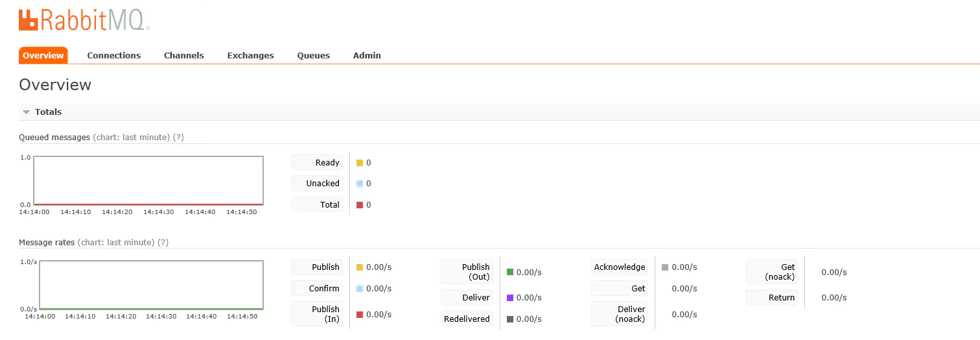Click the Message rates help (?) link
The height and width of the screenshot is (340, 980).
pyautogui.click(x=163, y=242)
